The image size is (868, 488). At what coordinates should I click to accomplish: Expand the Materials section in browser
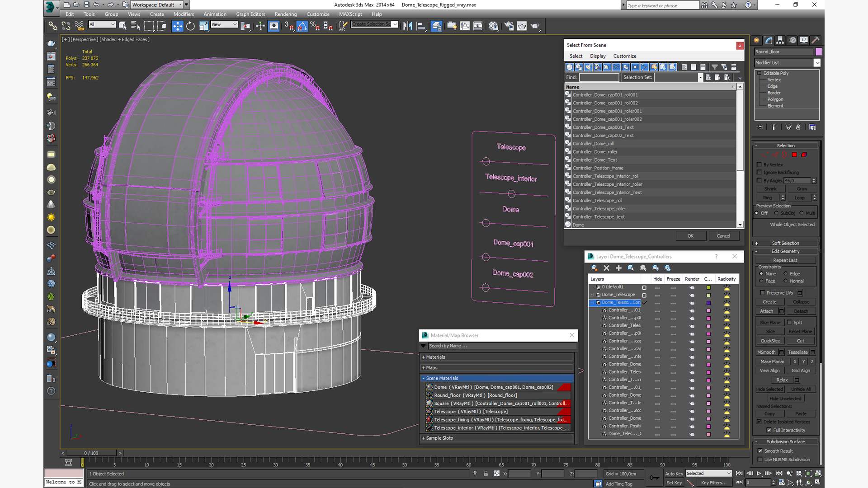(435, 357)
